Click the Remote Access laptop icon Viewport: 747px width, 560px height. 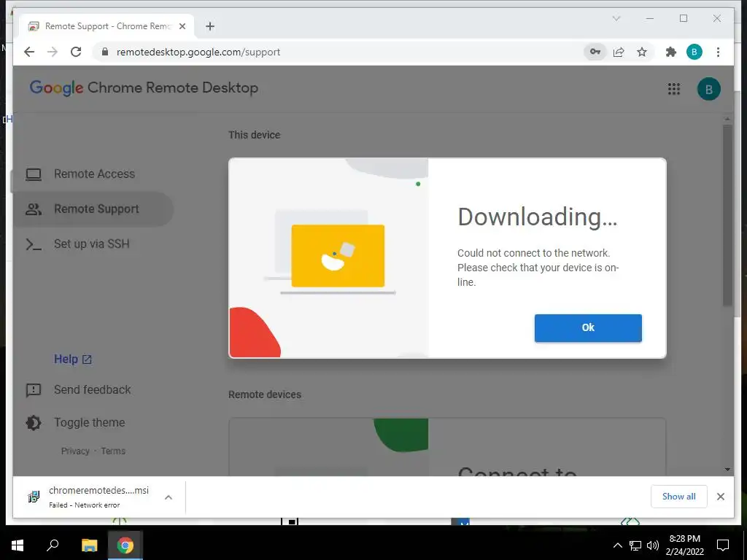pos(34,174)
